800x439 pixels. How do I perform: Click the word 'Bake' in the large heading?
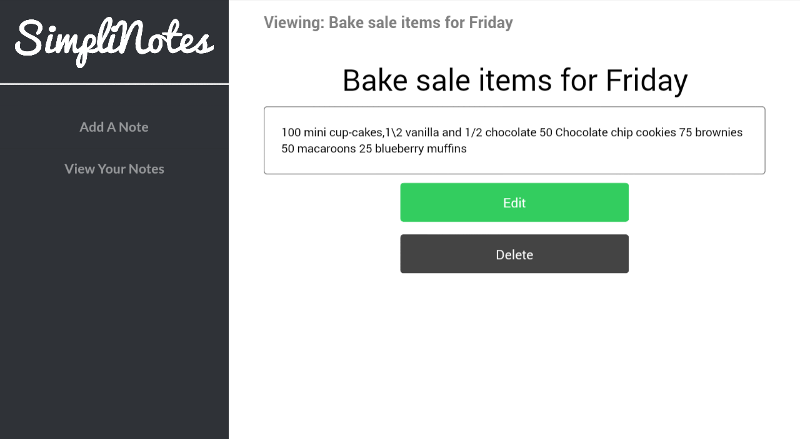coord(375,80)
